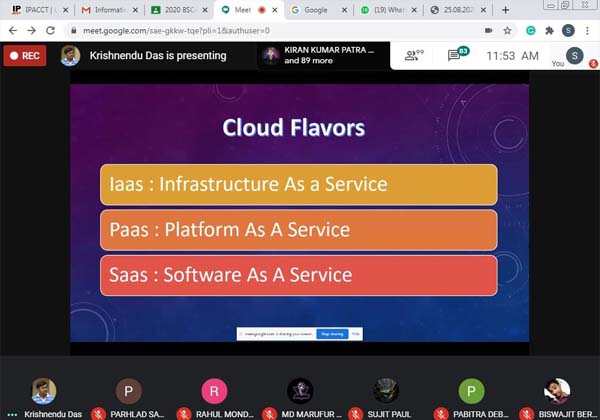Click the Iaas Infrastructure As a Service bar
600x420 pixels.
click(x=299, y=184)
